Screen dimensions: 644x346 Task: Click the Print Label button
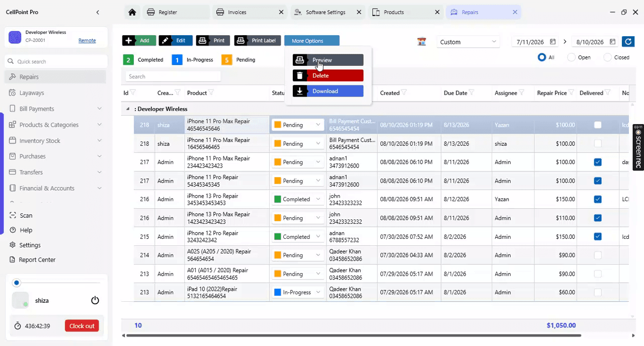pos(257,40)
